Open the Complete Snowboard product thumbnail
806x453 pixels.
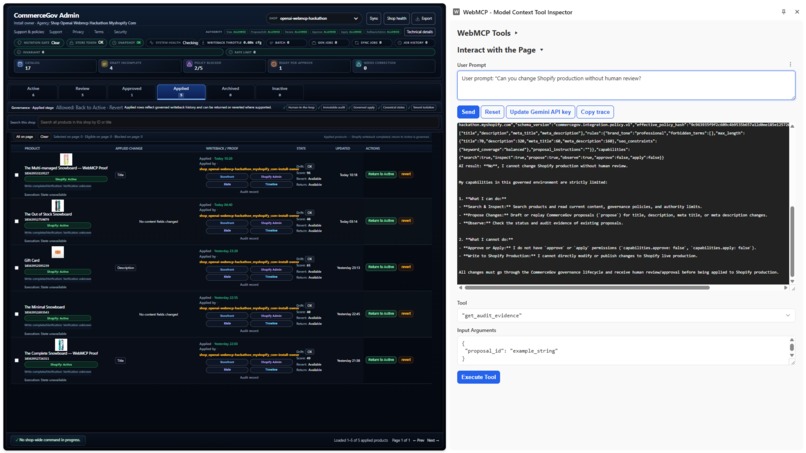(x=61, y=345)
